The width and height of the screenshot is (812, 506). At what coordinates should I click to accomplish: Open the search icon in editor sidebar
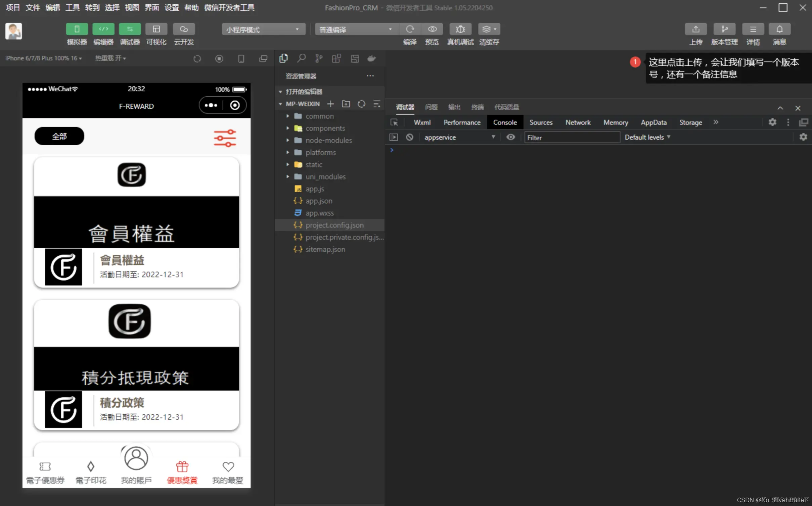tap(301, 58)
